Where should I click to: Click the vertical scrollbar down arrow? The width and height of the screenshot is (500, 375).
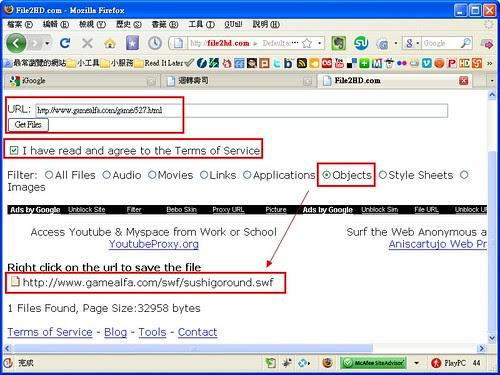(x=492, y=338)
